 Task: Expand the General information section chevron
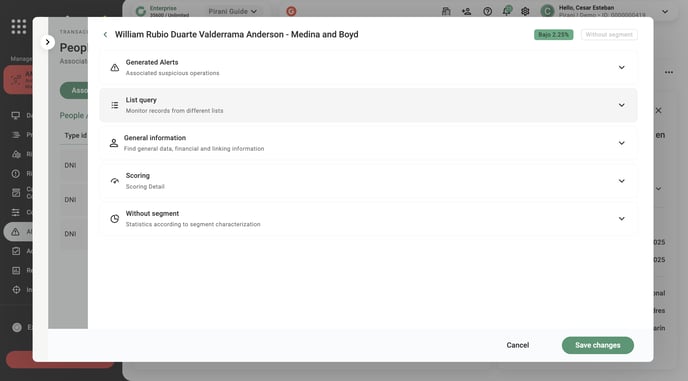click(x=621, y=143)
